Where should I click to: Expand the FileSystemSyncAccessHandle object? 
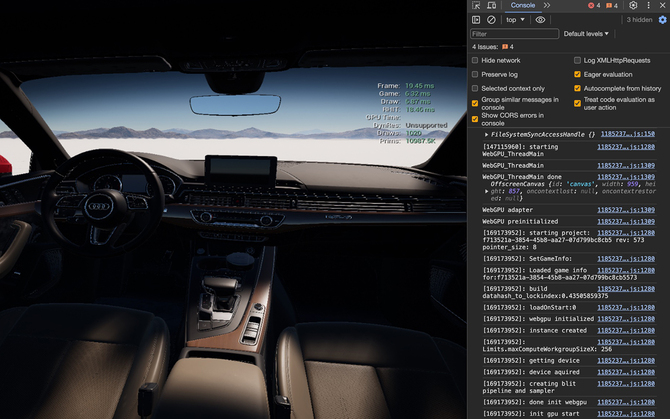[x=486, y=135]
